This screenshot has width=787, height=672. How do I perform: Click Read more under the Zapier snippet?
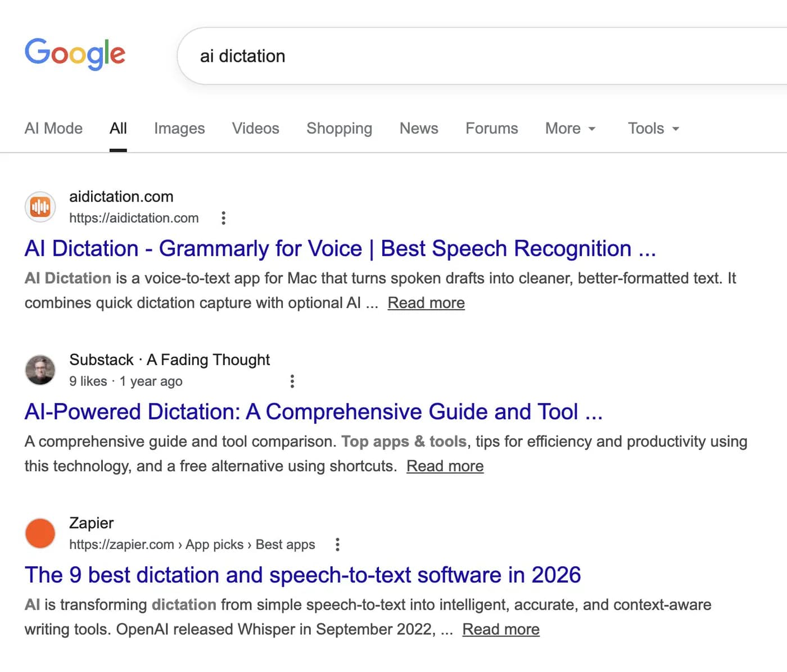501,629
